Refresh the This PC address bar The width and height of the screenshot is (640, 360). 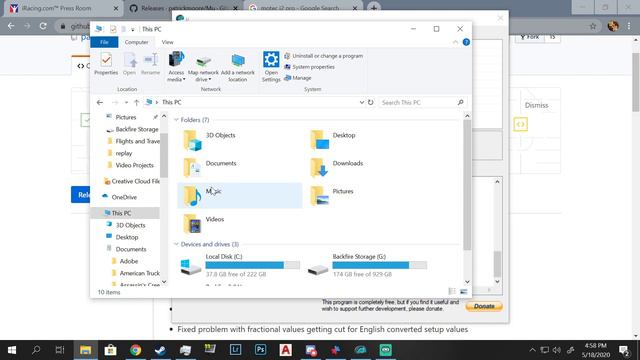point(370,102)
